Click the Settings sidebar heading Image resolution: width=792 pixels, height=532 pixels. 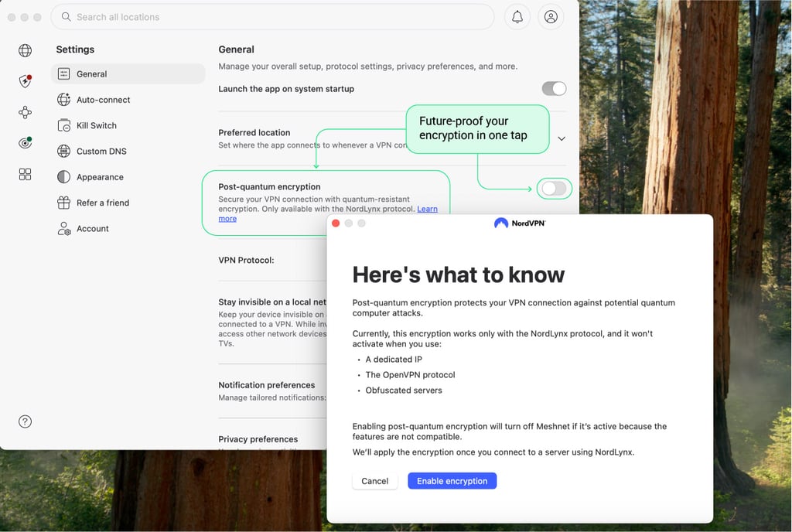[75, 49]
